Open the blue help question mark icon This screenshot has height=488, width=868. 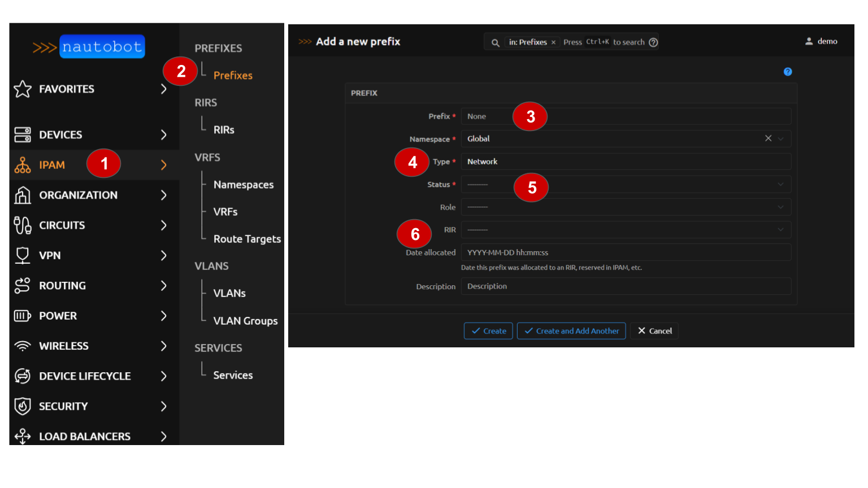click(x=788, y=72)
